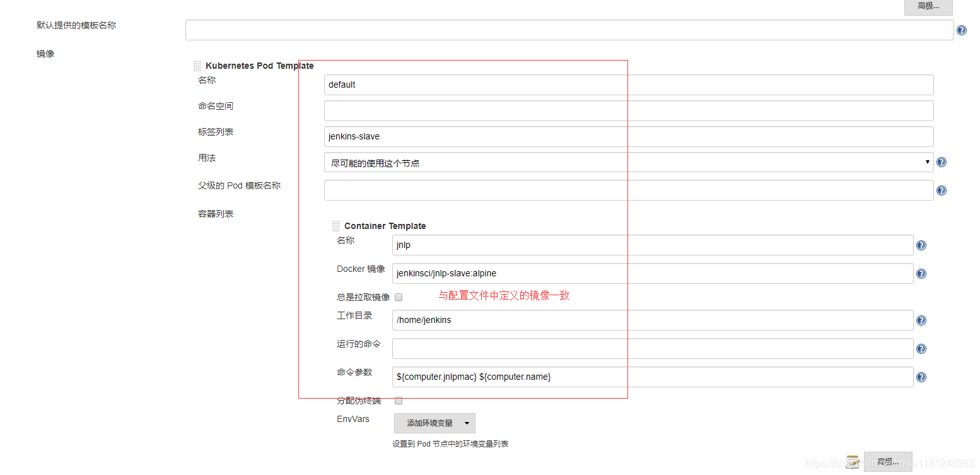Click text 设置到 Pod 节点中的环境变量列表
The width and height of the screenshot is (980, 475).
point(450,444)
